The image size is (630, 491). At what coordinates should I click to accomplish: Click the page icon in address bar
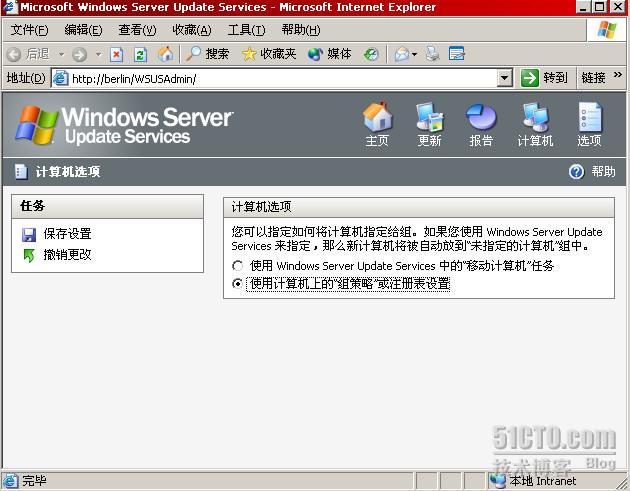pos(61,78)
